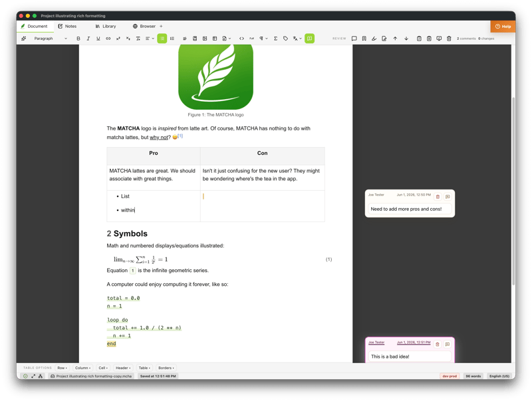
Task: Open the pilcrow paragraph mark dropdown
Action: (x=263, y=39)
